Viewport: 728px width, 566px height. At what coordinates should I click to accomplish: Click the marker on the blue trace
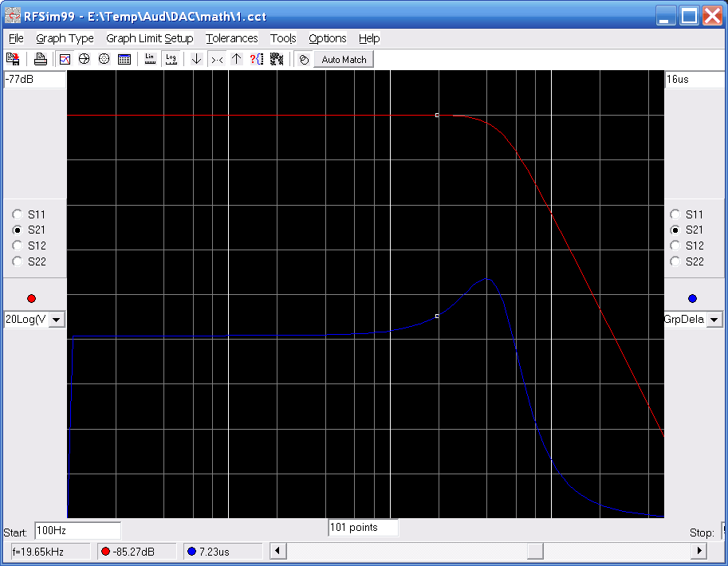(437, 316)
